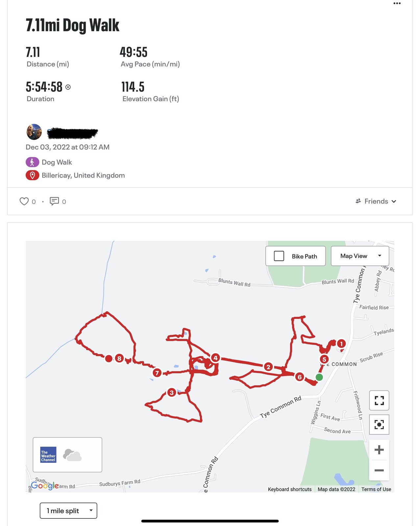Click the Keyboard shortcuts button

pyautogui.click(x=289, y=489)
